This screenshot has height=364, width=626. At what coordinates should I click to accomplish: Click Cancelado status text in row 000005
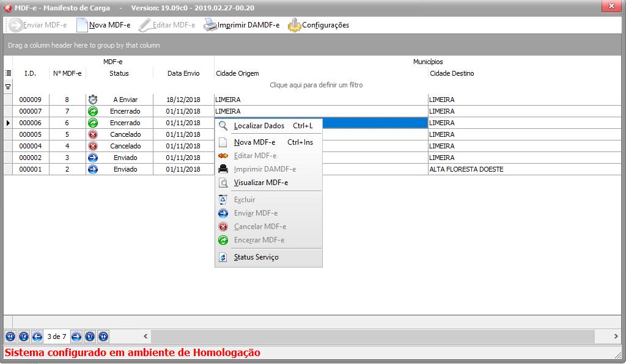point(125,134)
